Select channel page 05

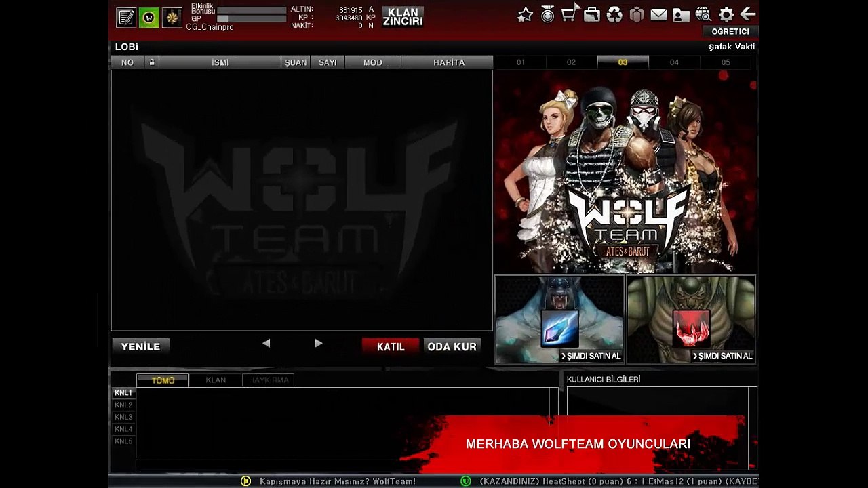click(726, 62)
